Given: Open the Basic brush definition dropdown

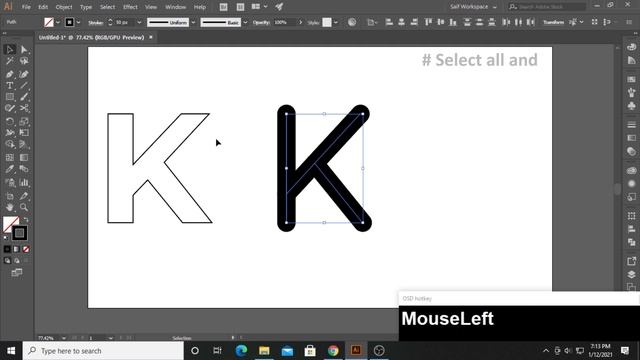Looking at the screenshot, I should [245, 22].
